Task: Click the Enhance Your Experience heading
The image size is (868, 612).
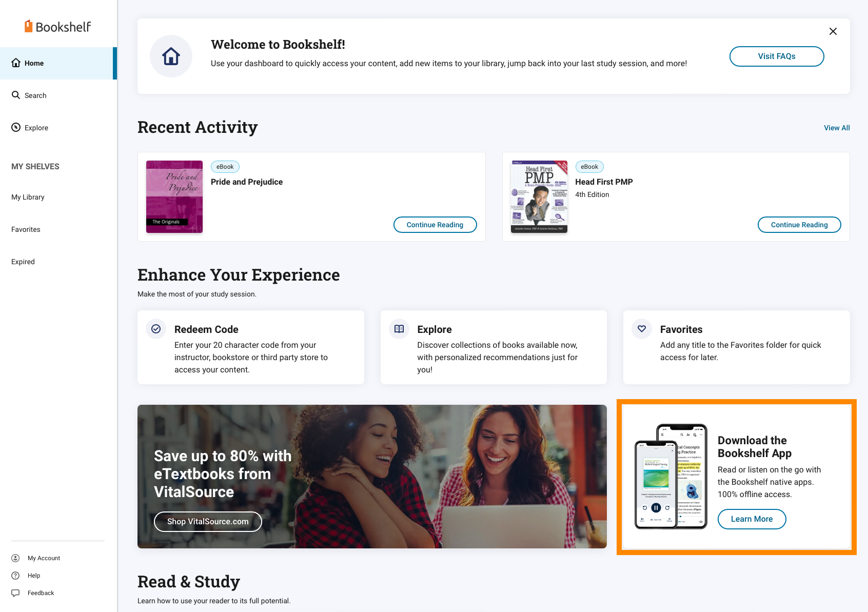Action: coord(239,275)
